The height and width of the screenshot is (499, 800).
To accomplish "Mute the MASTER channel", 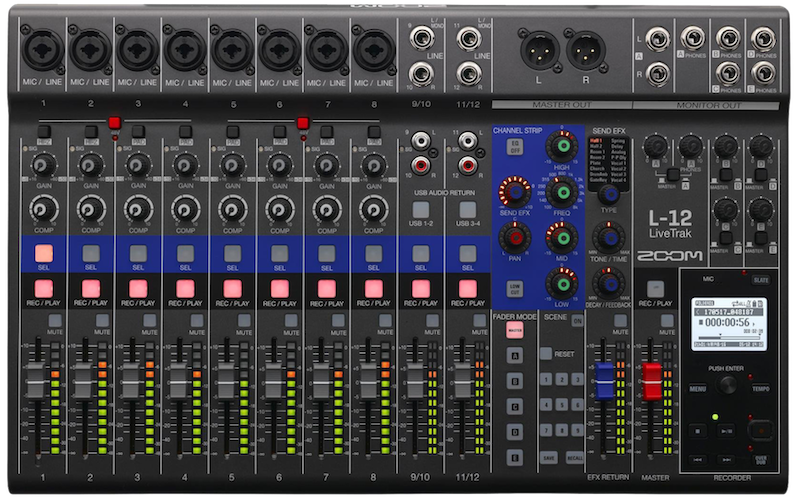I will 667,320.
